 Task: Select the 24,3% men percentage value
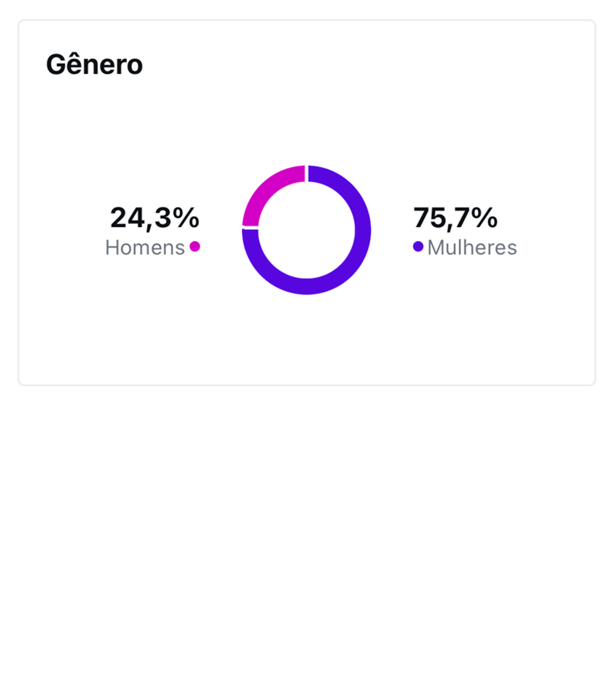point(155,217)
